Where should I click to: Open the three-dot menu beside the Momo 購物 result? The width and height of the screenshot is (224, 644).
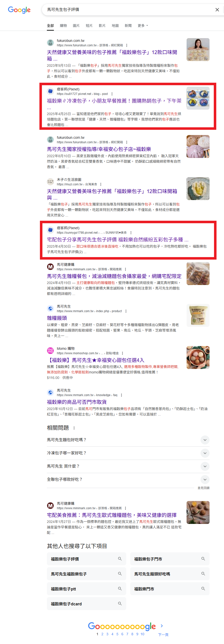click(122, 353)
